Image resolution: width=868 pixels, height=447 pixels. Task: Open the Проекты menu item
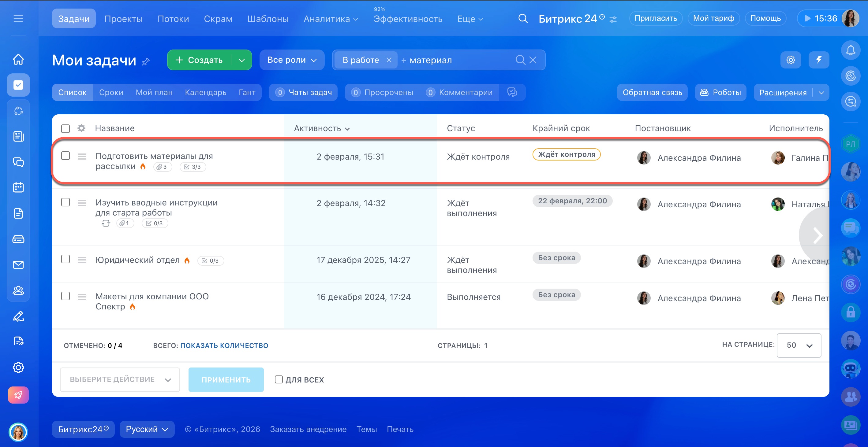[x=123, y=19]
